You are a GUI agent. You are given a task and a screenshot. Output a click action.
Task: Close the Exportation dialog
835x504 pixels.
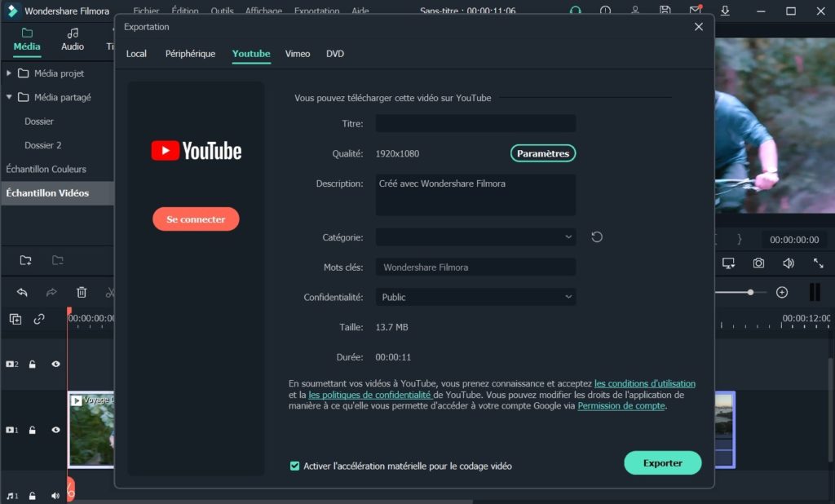699,27
